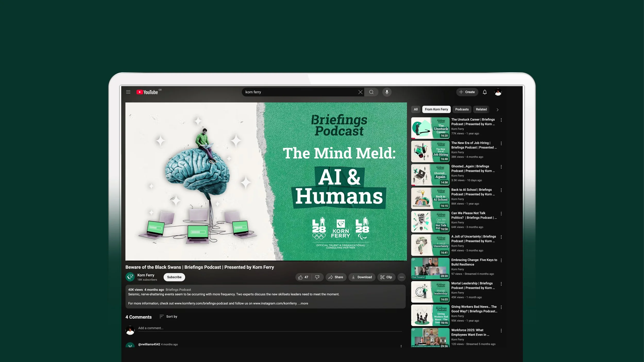The height and width of the screenshot is (362, 644).
Task: Select the Podcasts filter chip
Action: tap(462, 109)
